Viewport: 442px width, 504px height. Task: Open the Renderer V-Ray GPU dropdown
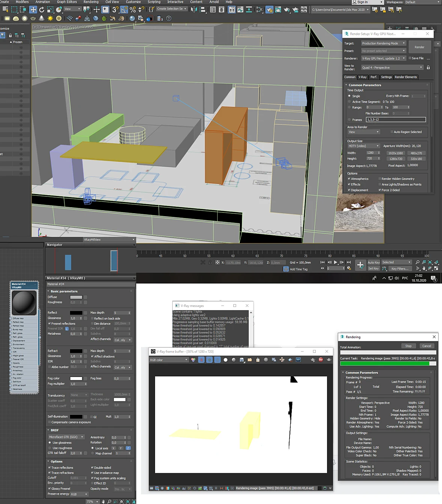(383, 58)
